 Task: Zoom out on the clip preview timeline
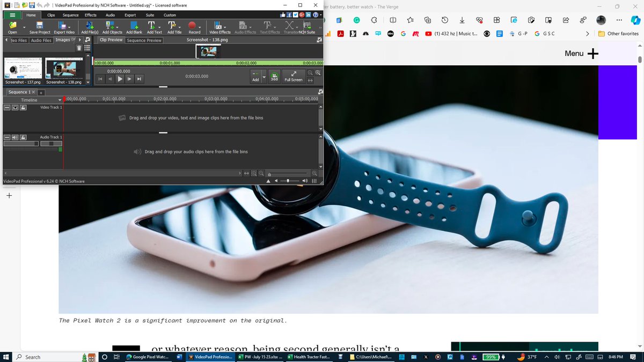[310, 73]
